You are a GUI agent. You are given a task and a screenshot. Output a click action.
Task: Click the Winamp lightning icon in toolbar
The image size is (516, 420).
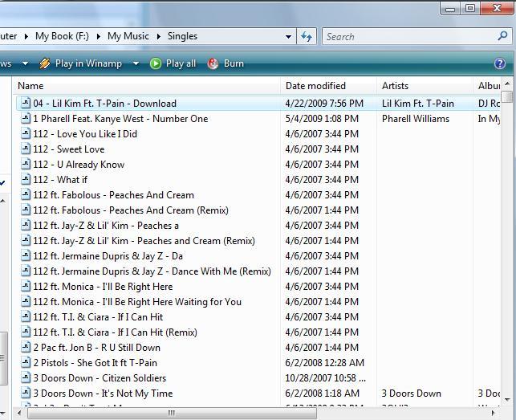45,63
